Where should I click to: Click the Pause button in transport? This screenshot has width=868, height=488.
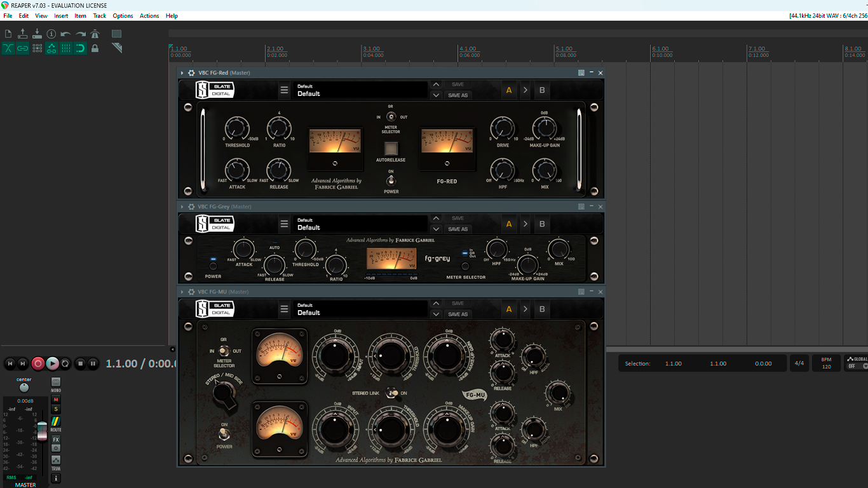pos(93,363)
